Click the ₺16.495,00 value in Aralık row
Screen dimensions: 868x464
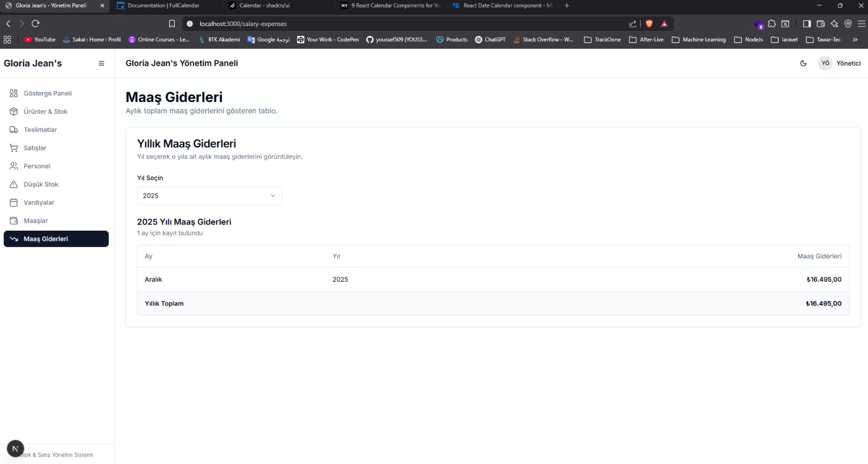[x=824, y=279]
